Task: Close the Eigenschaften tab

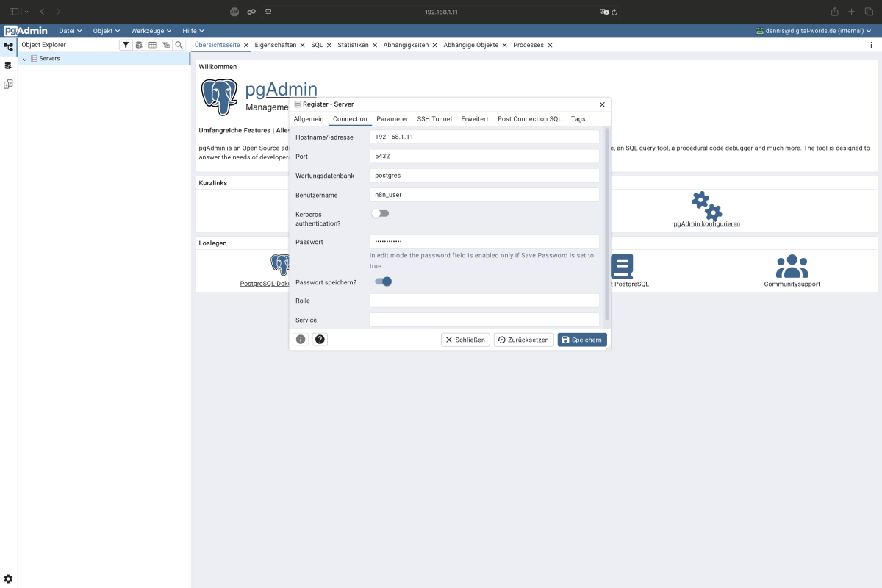Action: [x=302, y=46]
